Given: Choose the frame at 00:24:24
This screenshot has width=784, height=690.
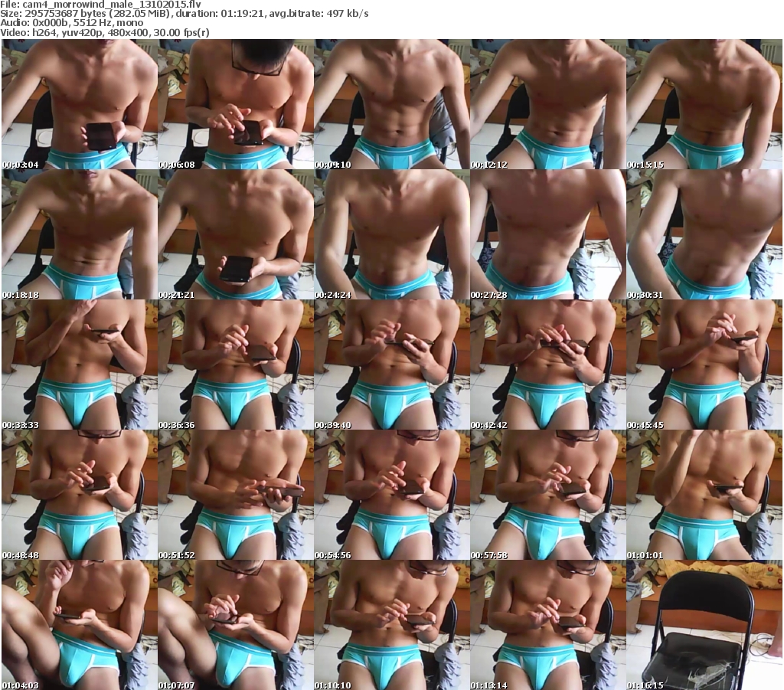Looking at the screenshot, I should click(391, 234).
